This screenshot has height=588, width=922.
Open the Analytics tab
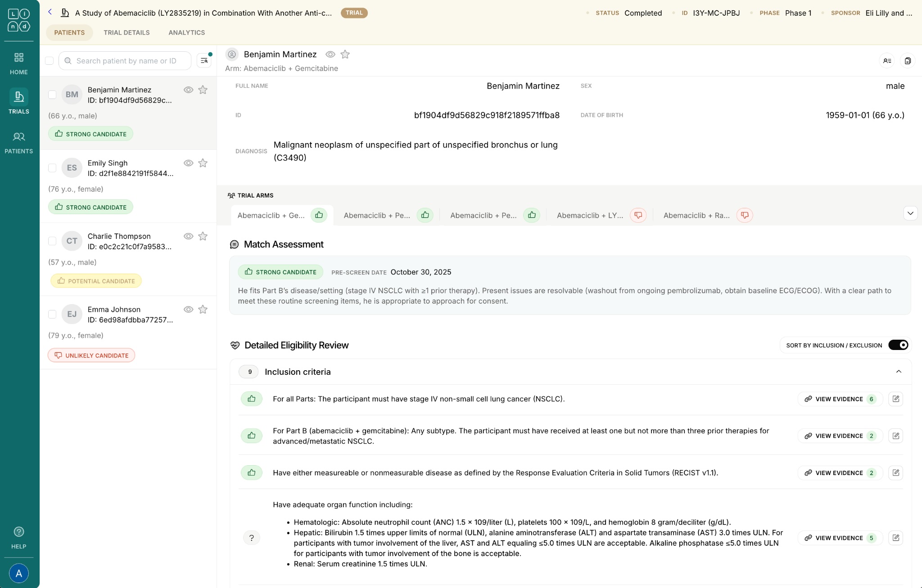[186, 32]
